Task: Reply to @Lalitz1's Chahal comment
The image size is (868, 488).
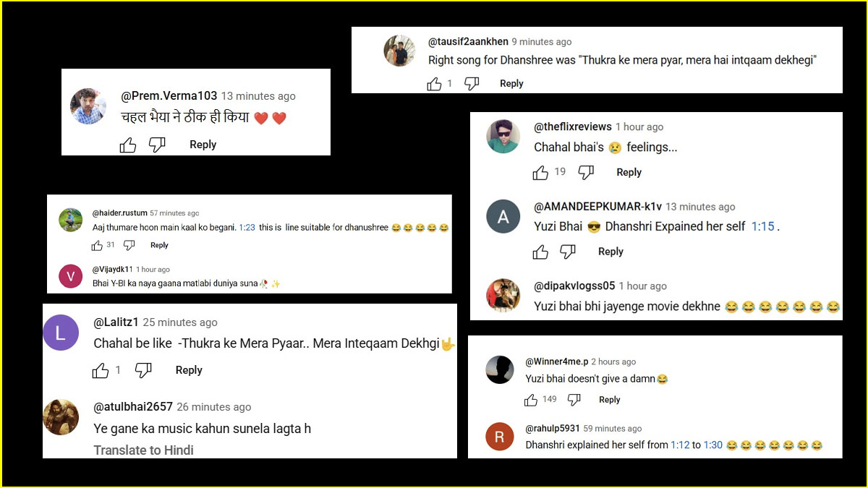Action: [x=189, y=370]
